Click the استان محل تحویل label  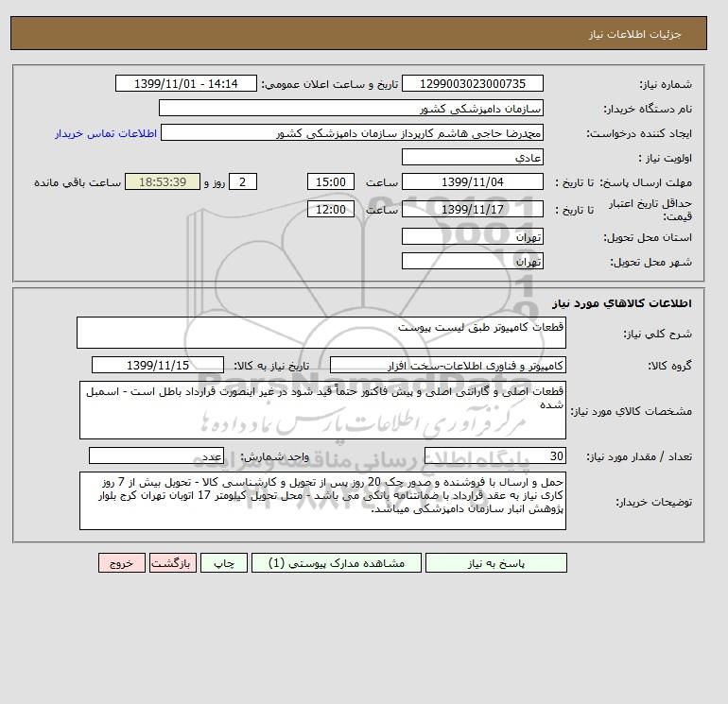tap(648, 237)
